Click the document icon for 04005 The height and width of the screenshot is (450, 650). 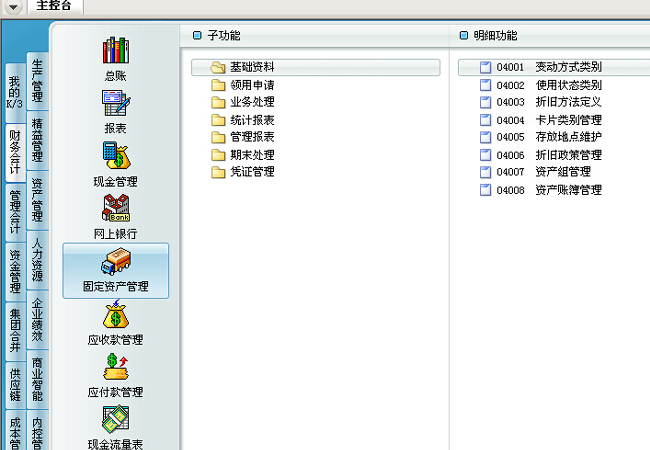coord(485,137)
